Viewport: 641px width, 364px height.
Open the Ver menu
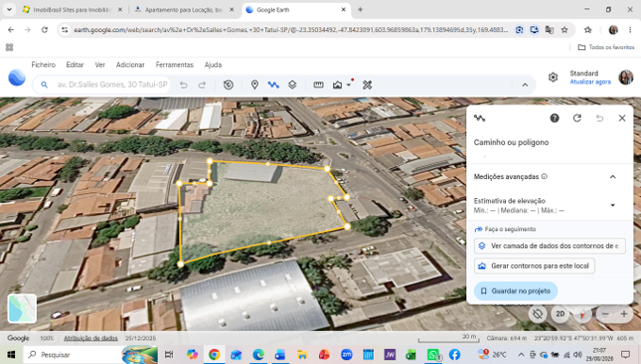click(100, 64)
